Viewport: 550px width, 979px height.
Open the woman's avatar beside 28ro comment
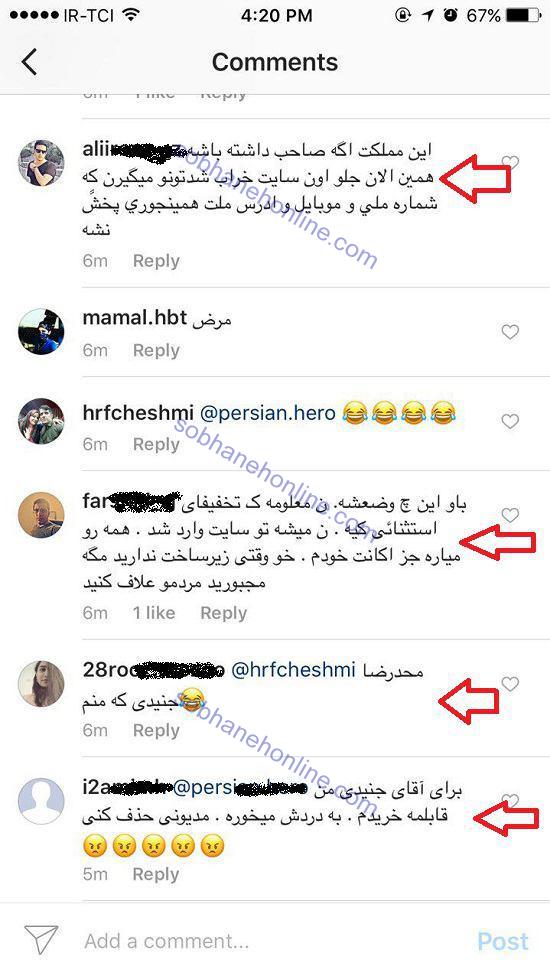[41, 684]
